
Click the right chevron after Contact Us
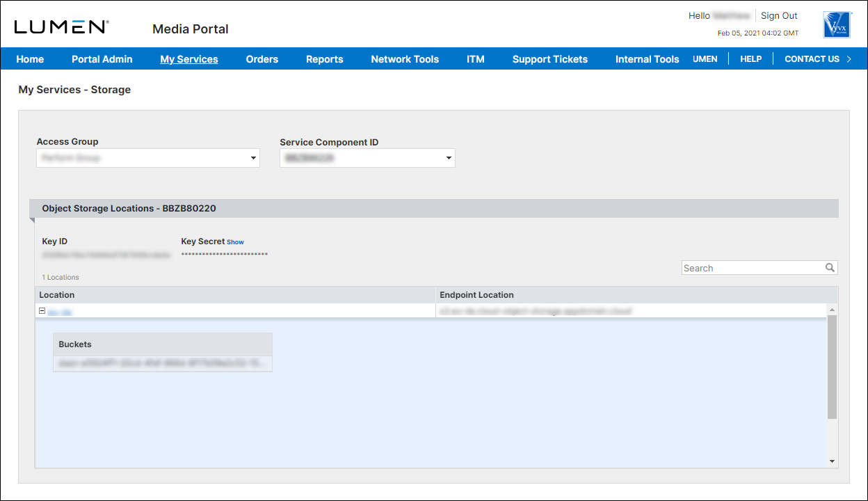pos(849,59)
